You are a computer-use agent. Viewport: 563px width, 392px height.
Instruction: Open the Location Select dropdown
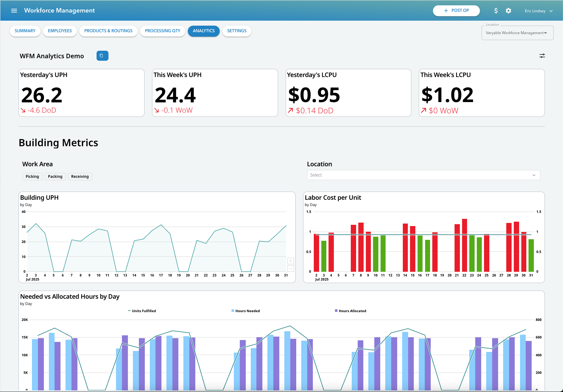point(423,175)
